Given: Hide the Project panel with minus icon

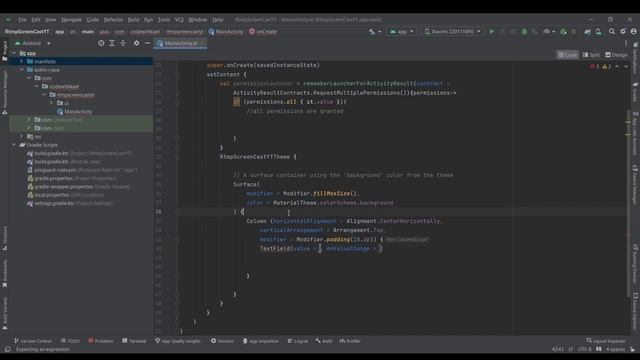Looking at the screenshot, I should [147, 43].
